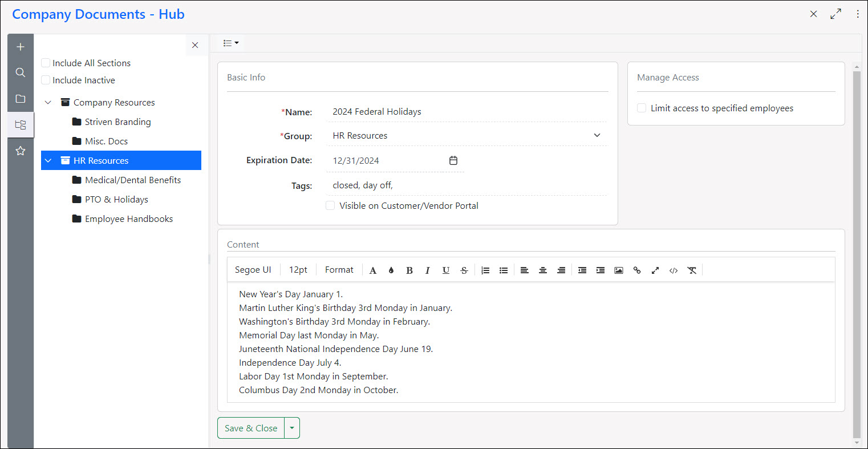The height and width of the screenshot is (449, 868).
Task: Click the Name input field
Action: click(467, 112)
